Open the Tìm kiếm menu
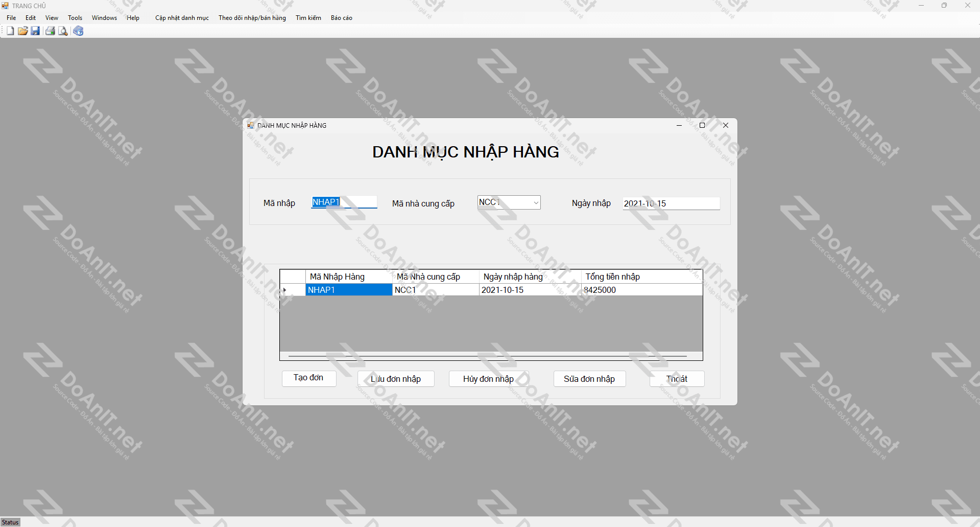The width and height of the screenshot is (980, 527). pyautogui.click(x=308, y=18)
